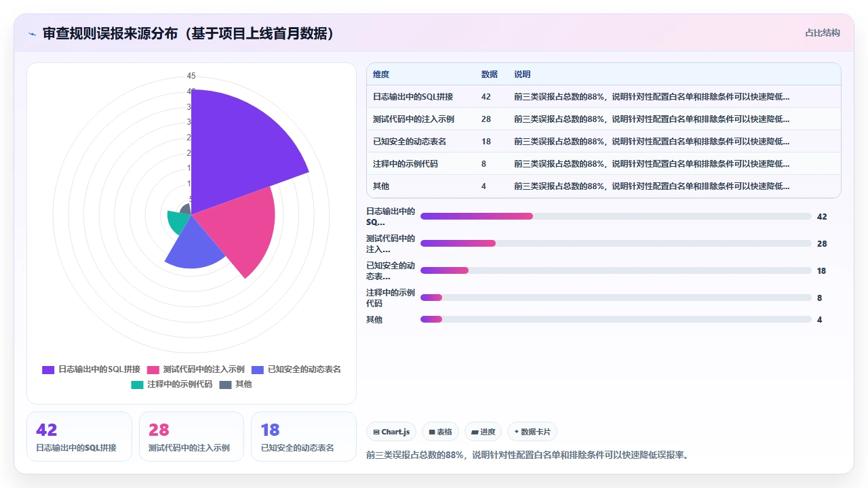Click value 28 in the table
The width and height of the screenshot is (868, 488).
click(x=486, y=119)
